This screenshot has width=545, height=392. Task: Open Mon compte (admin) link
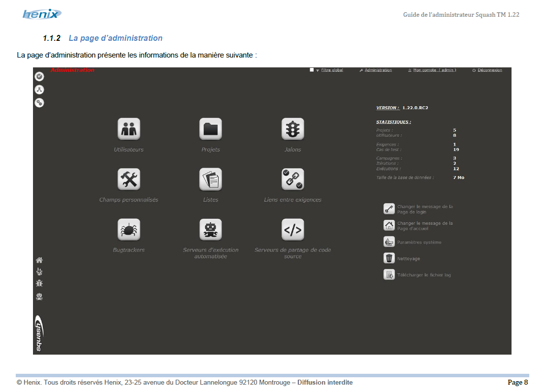point(434,70)
